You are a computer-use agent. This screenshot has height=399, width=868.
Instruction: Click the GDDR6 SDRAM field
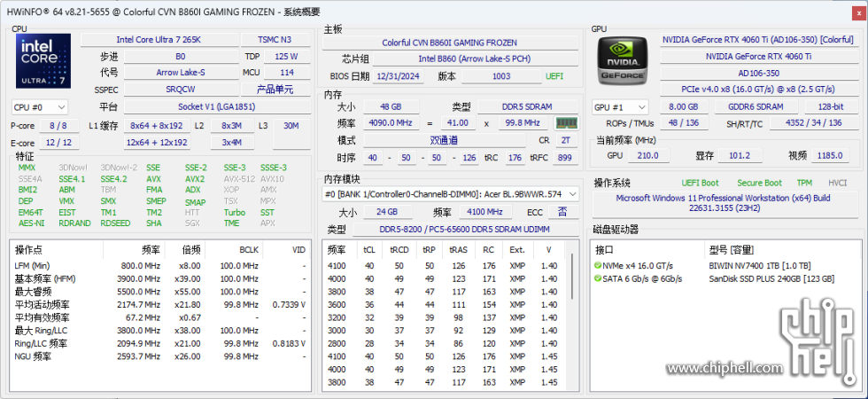click(x=756, y=107)
